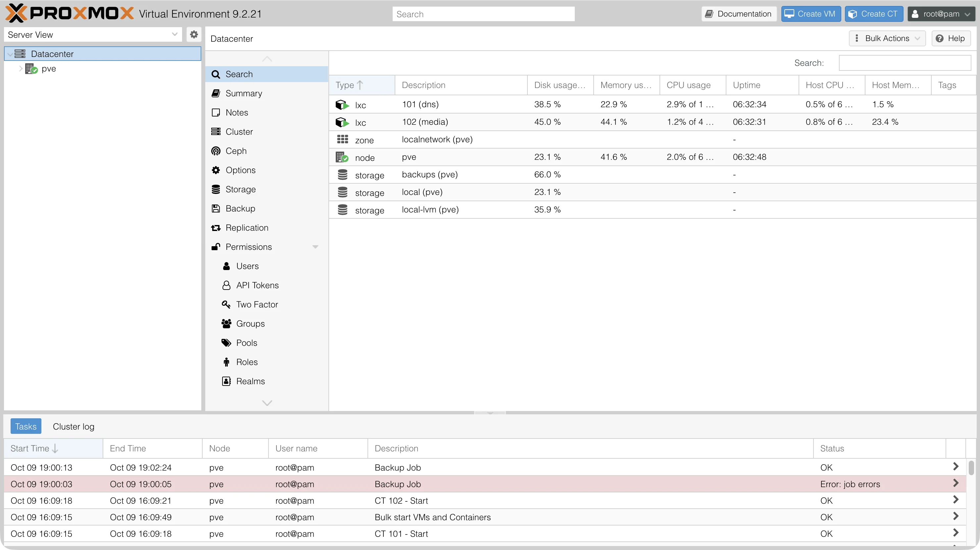This screenshot has height=550, width=980.
Task: Collapse the Permissions submenu arrow
Action: [315, 247]
